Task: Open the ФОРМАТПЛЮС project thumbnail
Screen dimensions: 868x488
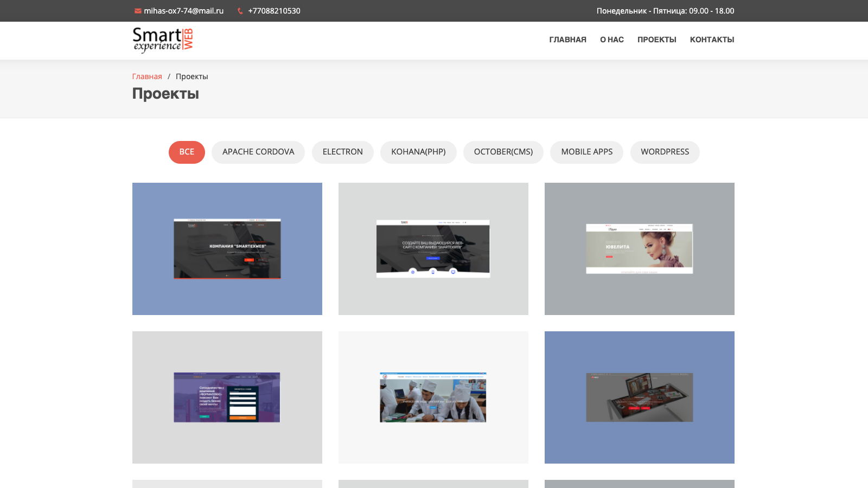Action: click(227, 397)
